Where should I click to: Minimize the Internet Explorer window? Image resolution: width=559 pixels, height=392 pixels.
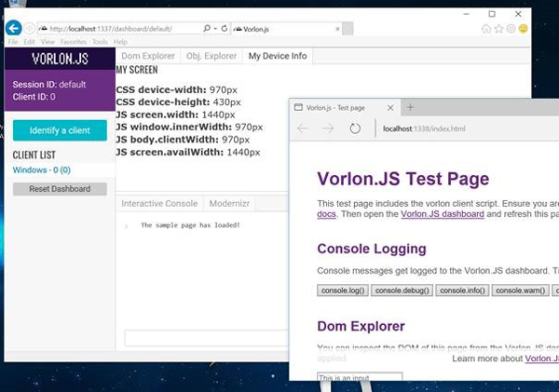tap(466, 14)
